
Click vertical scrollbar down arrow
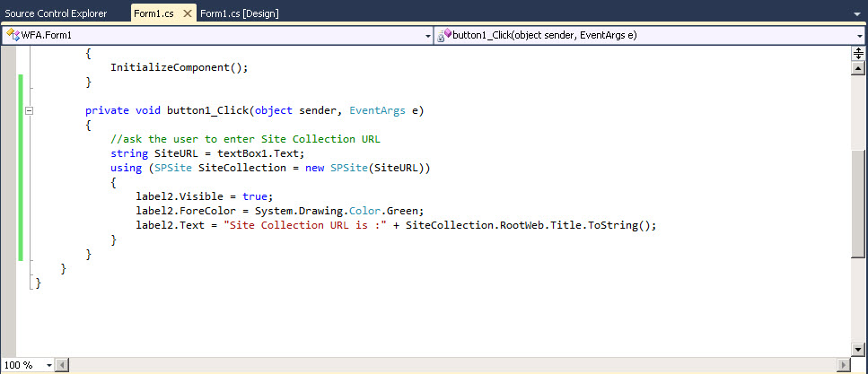[x=858, y=349]
